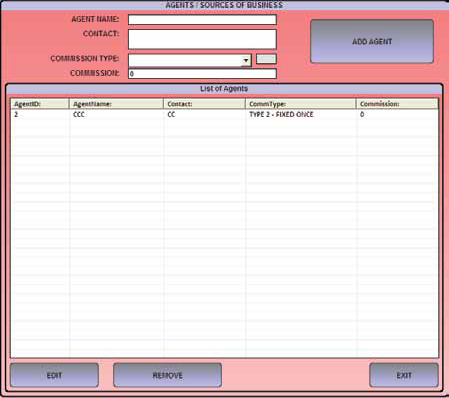Click the REMOVE button
The image size is (449, 398).
(167, 375)
